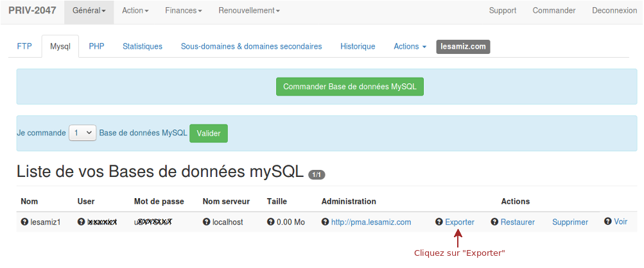Viewport: 644px width, 268px height.
Task: Open the Renouvellement dropdown menu
Action: point(249,11)
